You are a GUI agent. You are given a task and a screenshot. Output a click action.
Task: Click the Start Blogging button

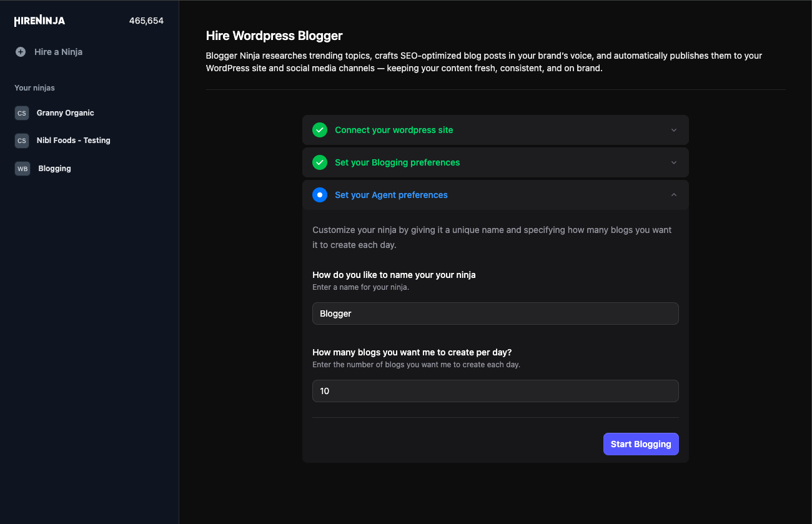pyautogui.click(x=641, y=444)
